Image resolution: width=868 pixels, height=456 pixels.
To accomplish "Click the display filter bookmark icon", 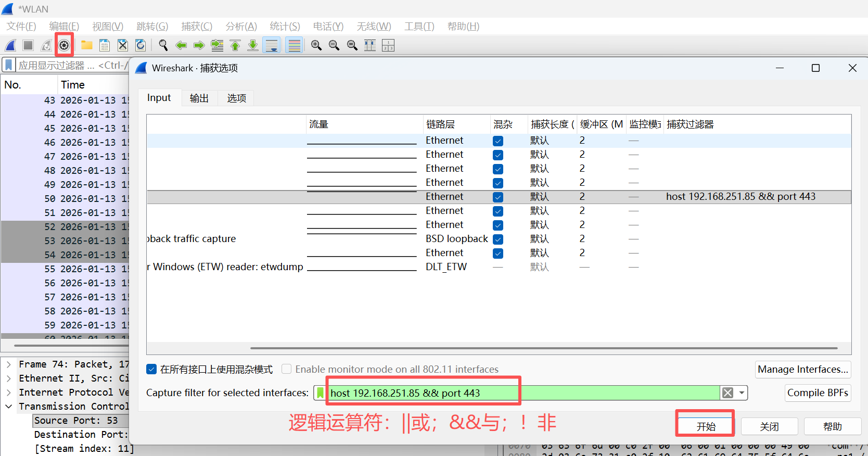I will [9, 65].
